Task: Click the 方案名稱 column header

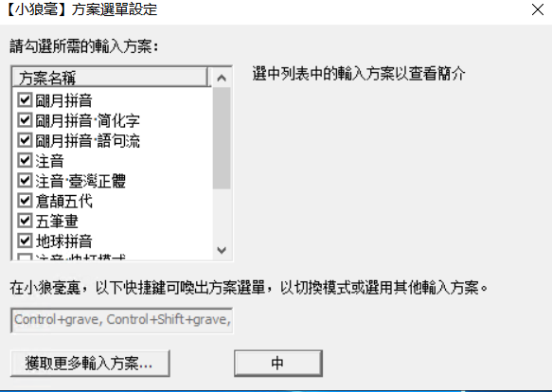Action: (110, 77)
